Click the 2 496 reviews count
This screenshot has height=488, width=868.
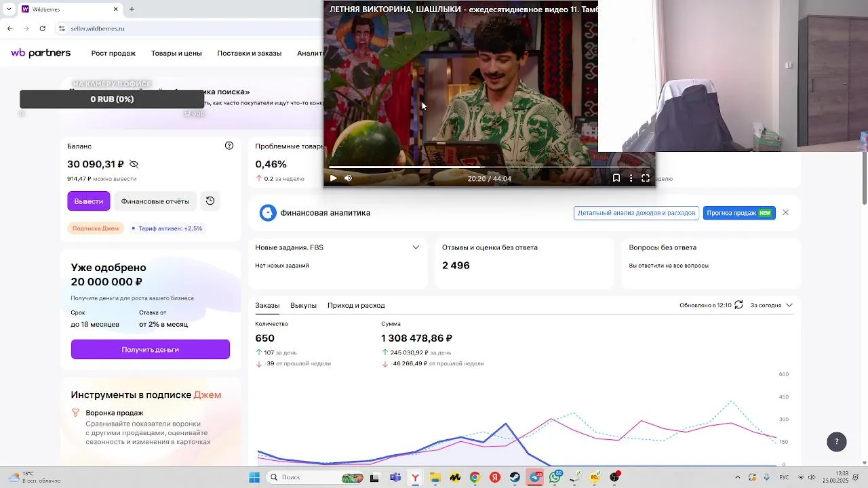coord(456,266)
